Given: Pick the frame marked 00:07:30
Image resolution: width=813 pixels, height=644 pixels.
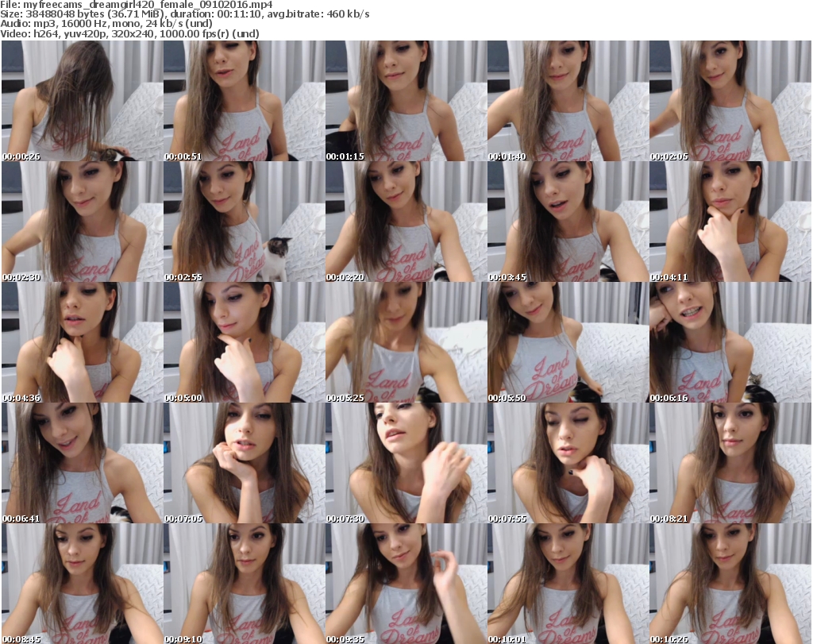Looking at the screenshot, I should pyautogui.click(x=406, y=463).
